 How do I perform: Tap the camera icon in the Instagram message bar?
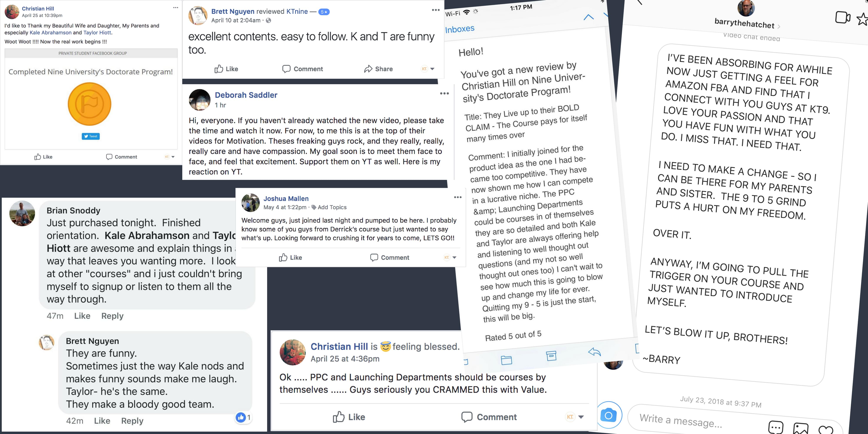click(608, 415)
